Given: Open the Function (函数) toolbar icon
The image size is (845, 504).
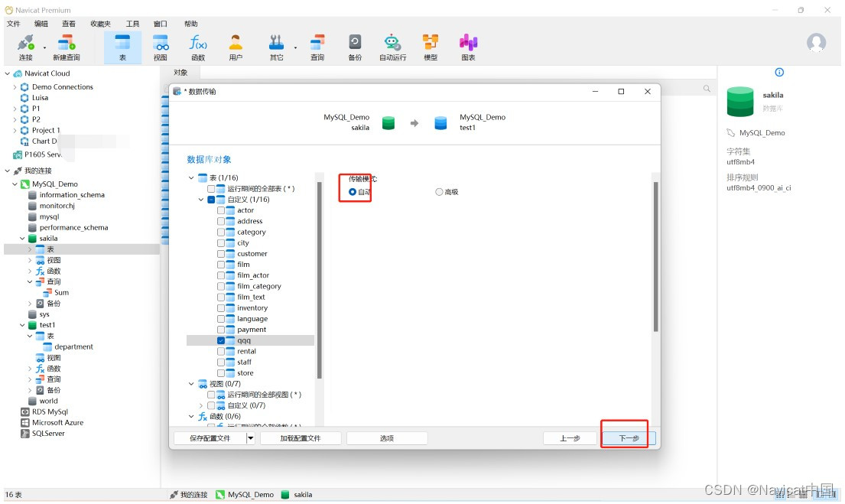Looking at the screenshot, I should (x=198, y=47).
